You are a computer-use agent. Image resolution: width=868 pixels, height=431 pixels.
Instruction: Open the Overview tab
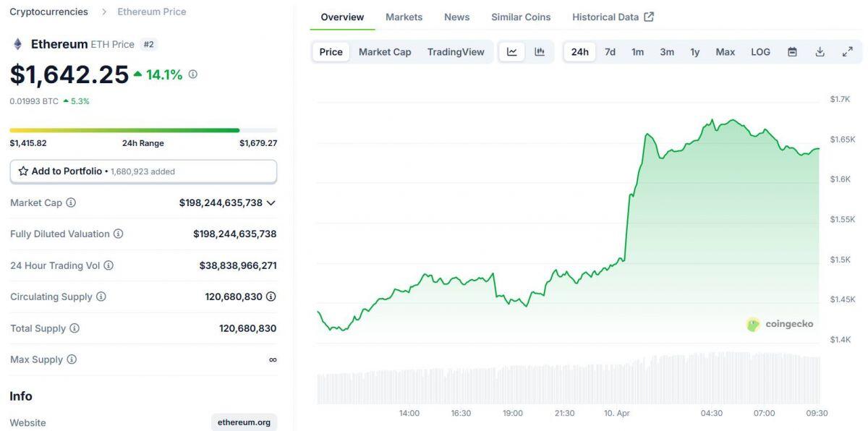[x=343, y=17]
